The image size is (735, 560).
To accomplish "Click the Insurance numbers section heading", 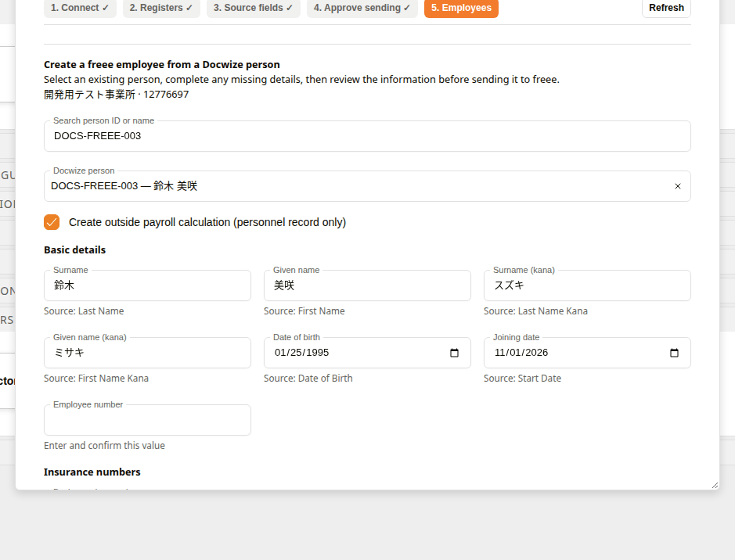I will point(92,472).
